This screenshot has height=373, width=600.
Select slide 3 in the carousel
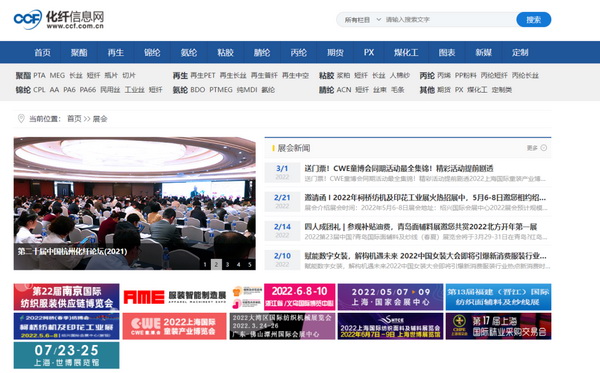click(227, 264)
